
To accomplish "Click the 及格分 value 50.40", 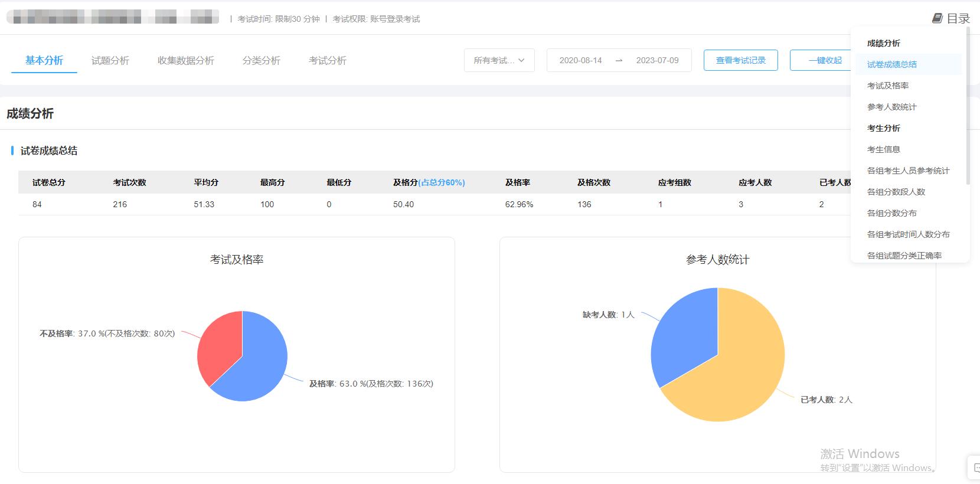I will pyautogui.click(x=404, y=204).
